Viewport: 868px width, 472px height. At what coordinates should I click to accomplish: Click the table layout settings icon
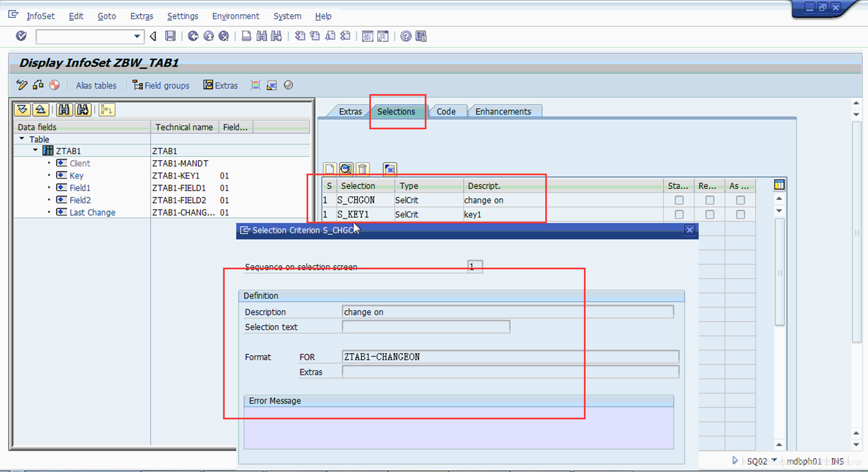(x=779, y=185)
